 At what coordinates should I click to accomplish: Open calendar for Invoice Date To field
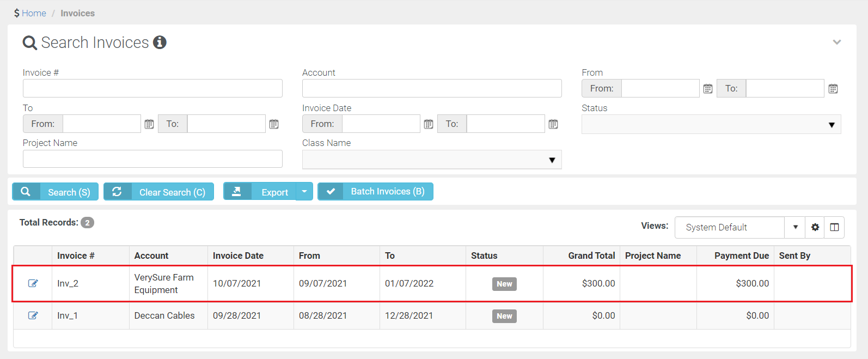553,124
